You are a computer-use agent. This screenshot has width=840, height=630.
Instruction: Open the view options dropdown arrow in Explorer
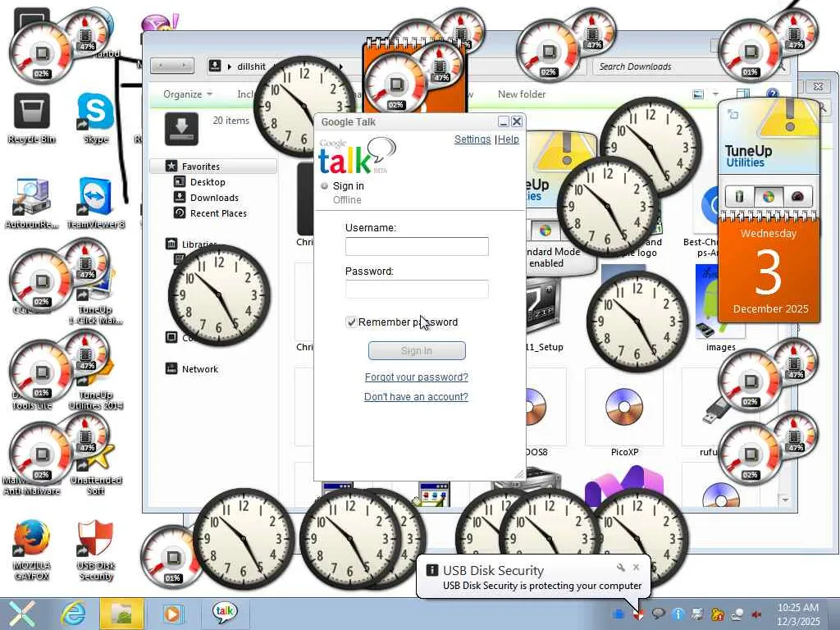click(715, 94)
